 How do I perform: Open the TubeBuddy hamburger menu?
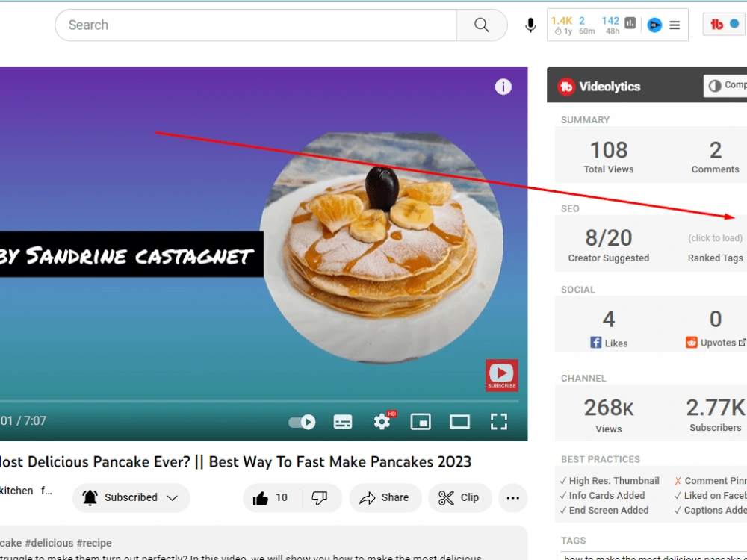tap(675, 25)
